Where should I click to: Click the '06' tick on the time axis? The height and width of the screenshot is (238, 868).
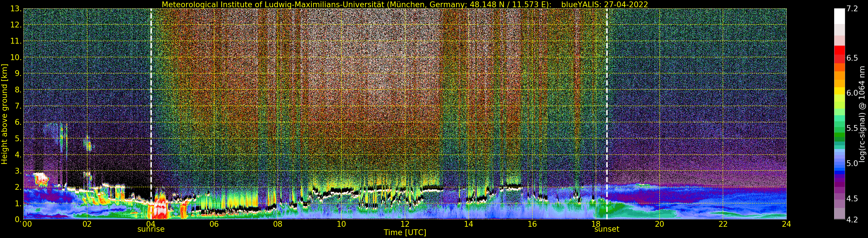(214, 224)
